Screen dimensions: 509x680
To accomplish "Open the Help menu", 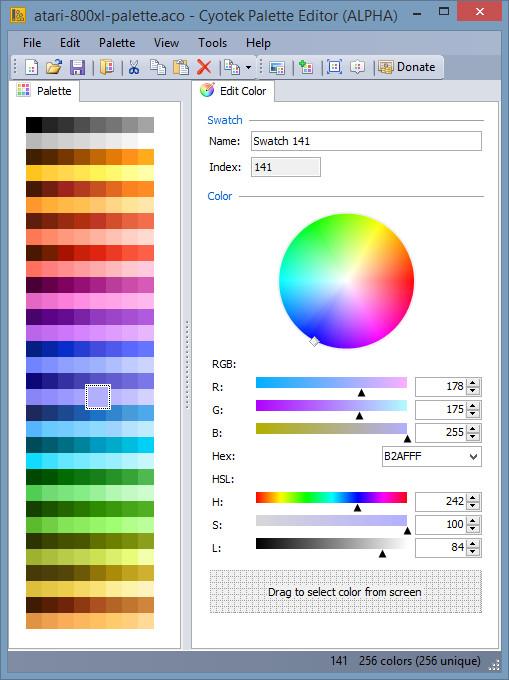I will (x=258, y=43).
